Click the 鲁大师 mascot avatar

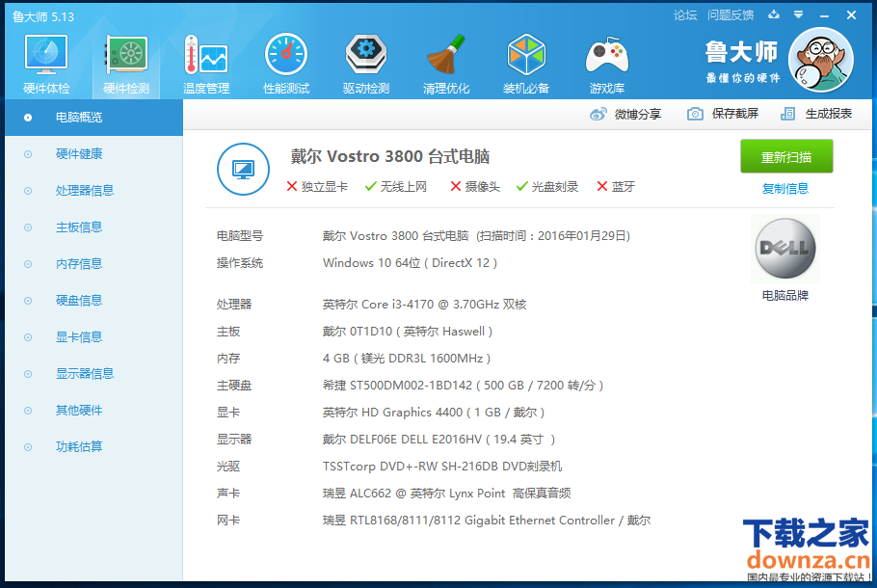(x=821, y=60)
